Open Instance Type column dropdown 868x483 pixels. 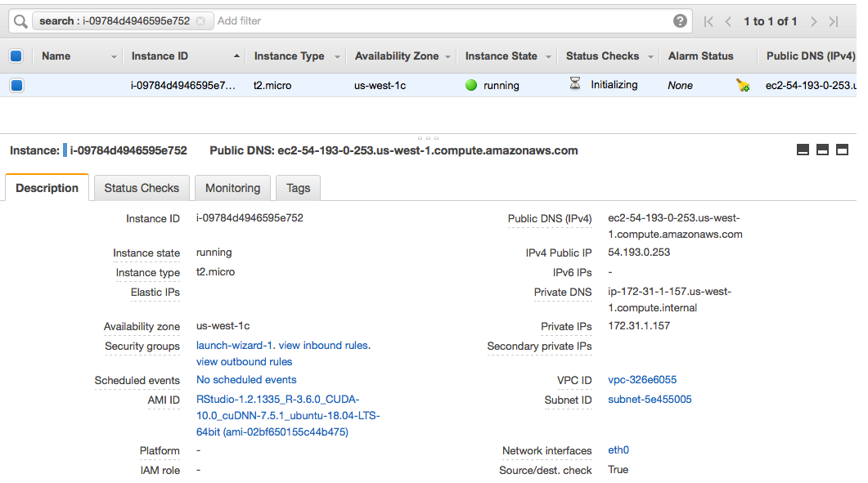(x=337, y=57)
